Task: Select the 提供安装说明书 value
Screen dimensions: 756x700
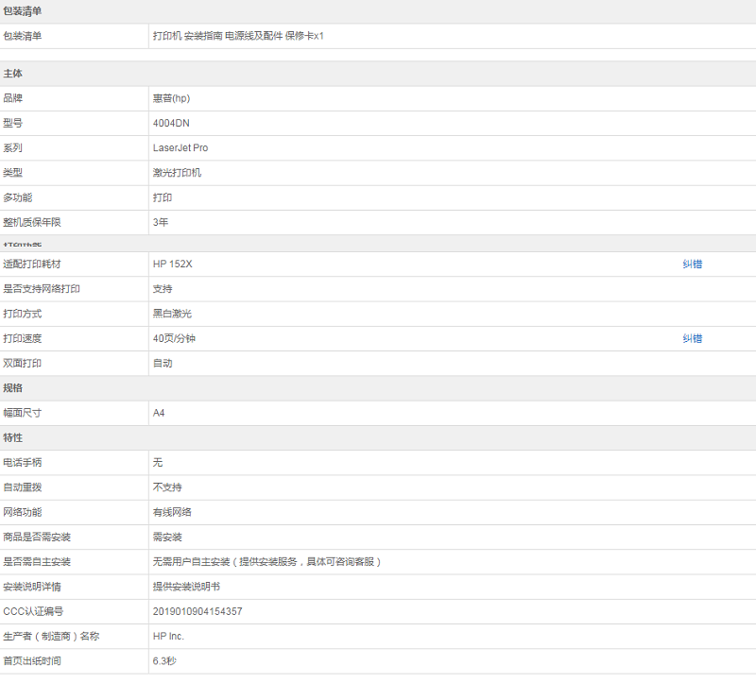Action: point(186,587)
